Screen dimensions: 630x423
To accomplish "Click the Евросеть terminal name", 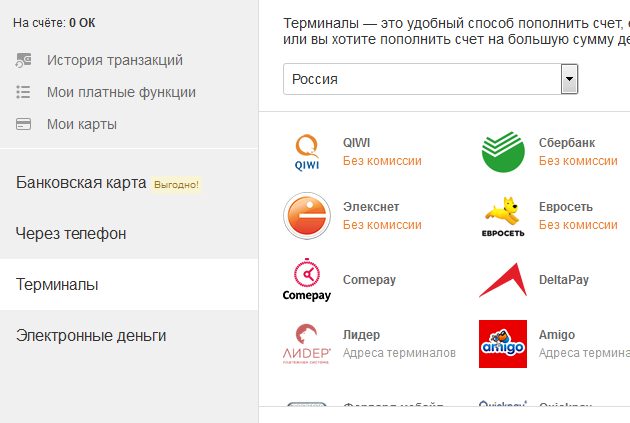I will coord(566,206).
